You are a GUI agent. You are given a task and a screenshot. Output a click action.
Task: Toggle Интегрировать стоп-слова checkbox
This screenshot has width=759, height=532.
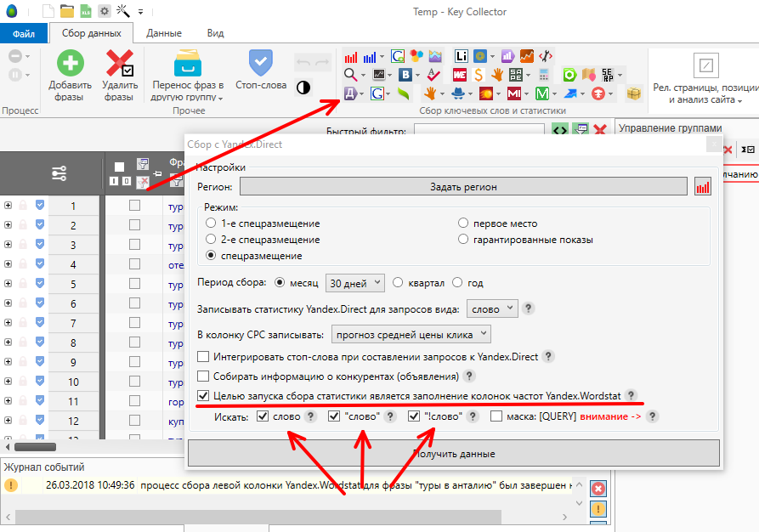point(202,357)
